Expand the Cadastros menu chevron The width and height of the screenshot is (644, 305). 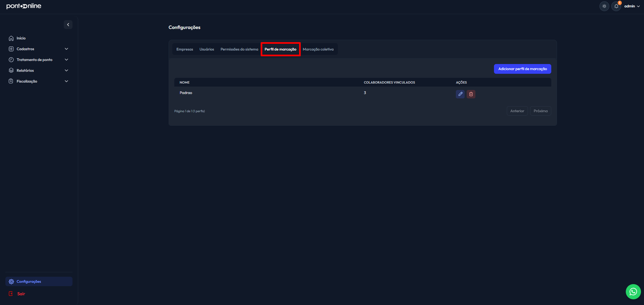click(66, 49)
